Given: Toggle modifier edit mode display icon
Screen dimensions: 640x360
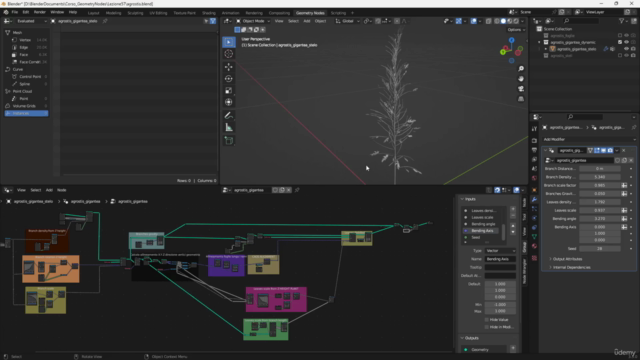Looking at the screenshot, I should (x=597, y=150).
